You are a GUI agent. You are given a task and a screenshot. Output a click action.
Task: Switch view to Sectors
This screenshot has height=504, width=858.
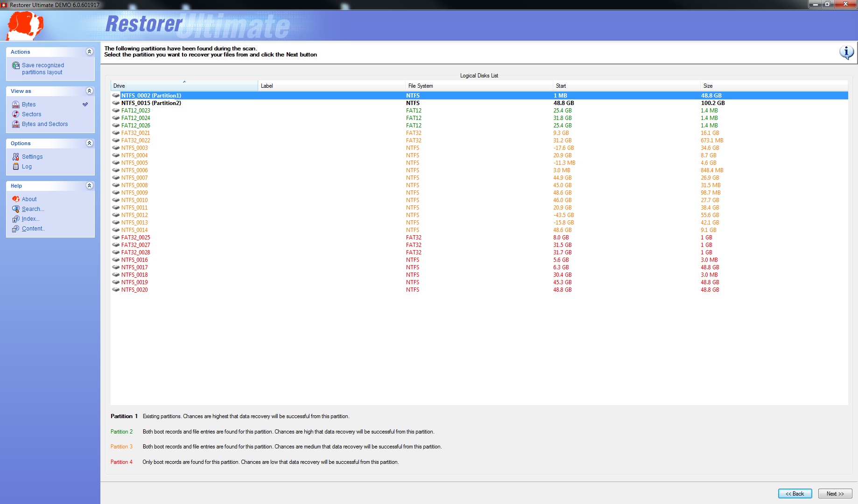[32, 114]
